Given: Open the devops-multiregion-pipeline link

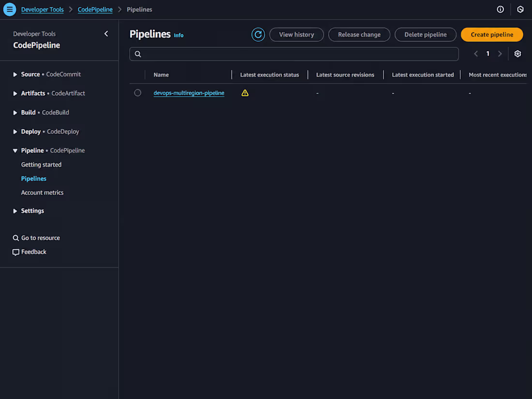Looking at the screenshot, I should 189,93.
